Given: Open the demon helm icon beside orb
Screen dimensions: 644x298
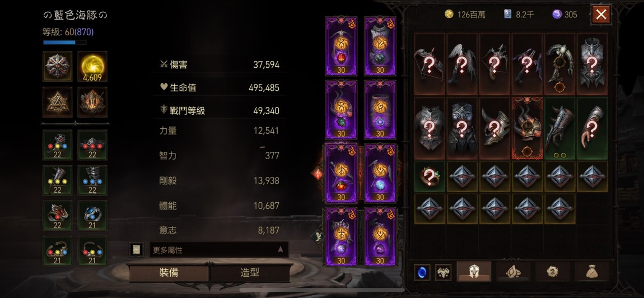Looking at the screenshot, I should [443, 273].
